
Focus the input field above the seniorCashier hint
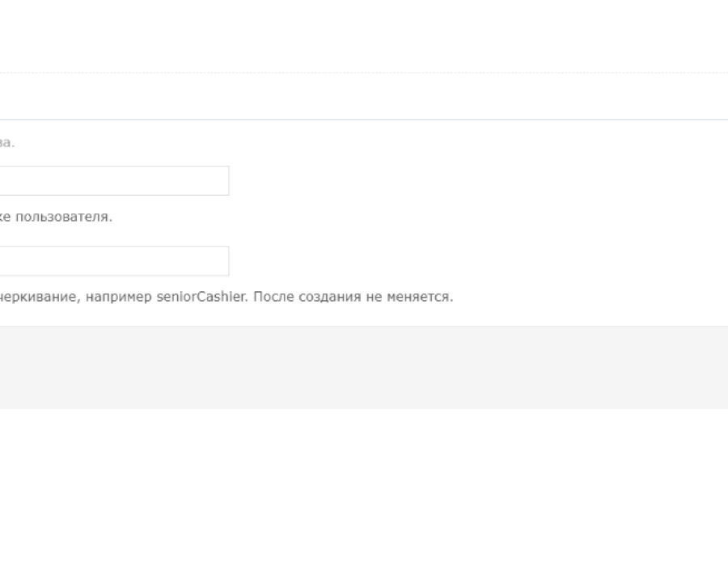(114, 260)
